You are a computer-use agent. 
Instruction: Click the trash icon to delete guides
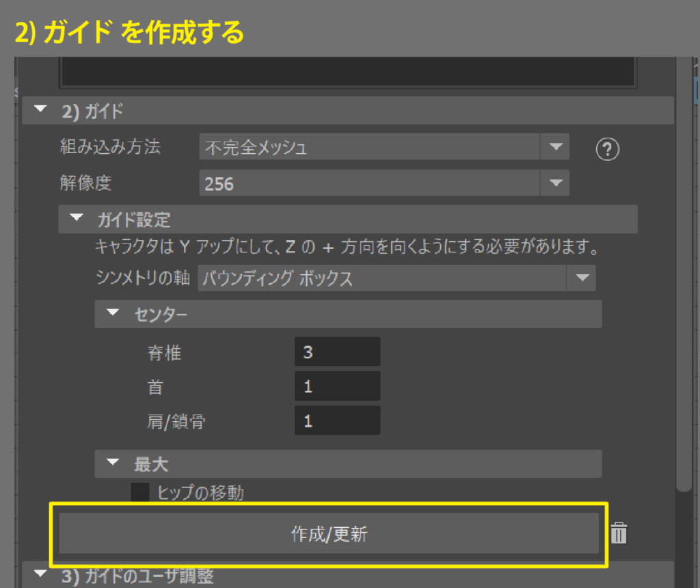[619, 533]
